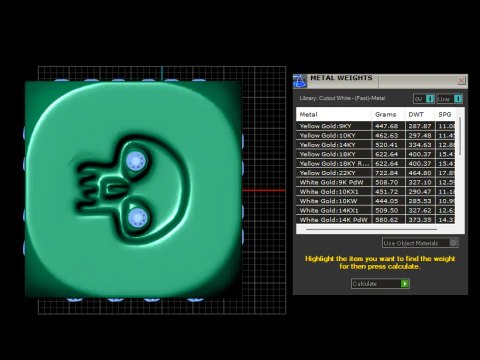Image resolution: width=480 pixels, height=360 pixels.
Task: Toggle the User library switch
Action: point(449,99)
